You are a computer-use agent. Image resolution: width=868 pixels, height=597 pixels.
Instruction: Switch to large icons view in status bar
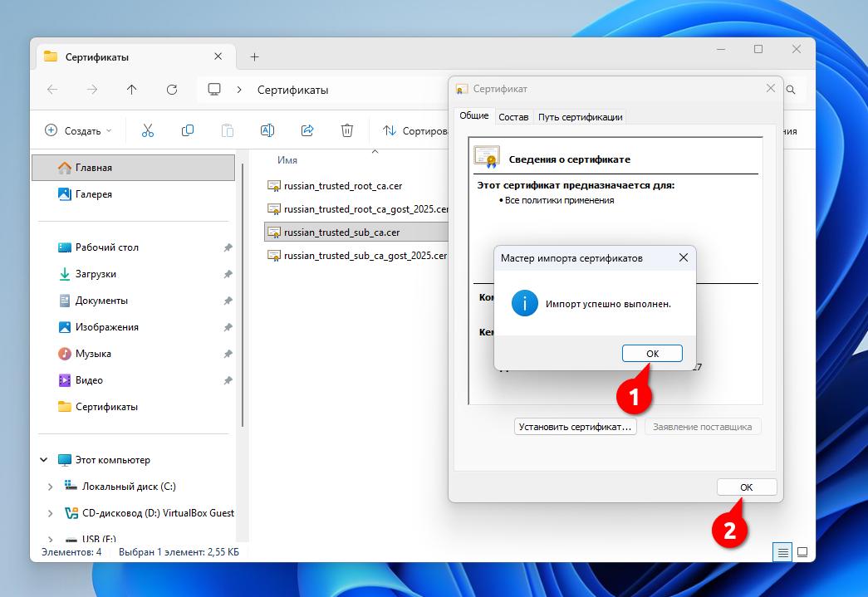click(802, 552)
